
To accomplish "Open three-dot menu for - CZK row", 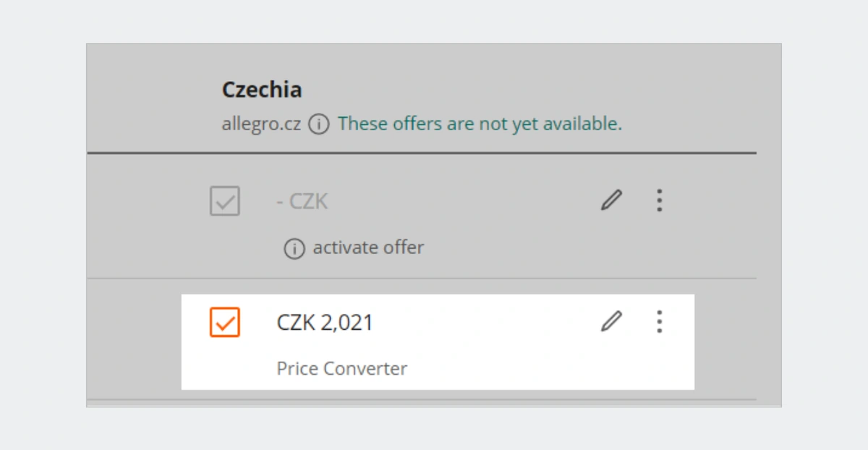I will 659,200.
